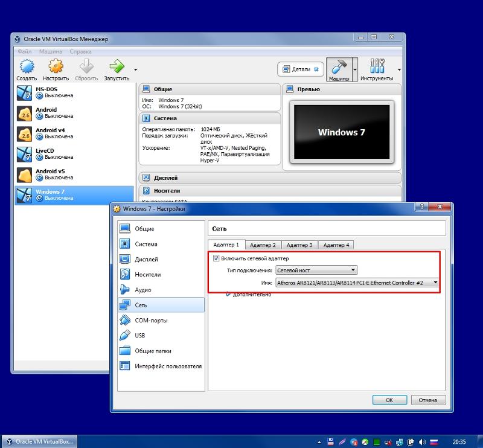The image size is (483, 448).
Task: Click the Система section header icon
Action: [146, 118]
